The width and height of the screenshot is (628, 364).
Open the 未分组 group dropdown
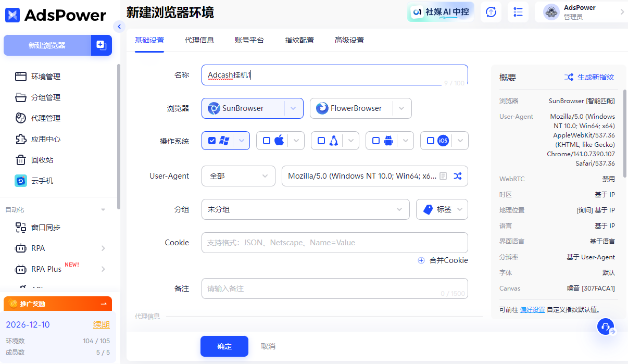coord(305,209)
